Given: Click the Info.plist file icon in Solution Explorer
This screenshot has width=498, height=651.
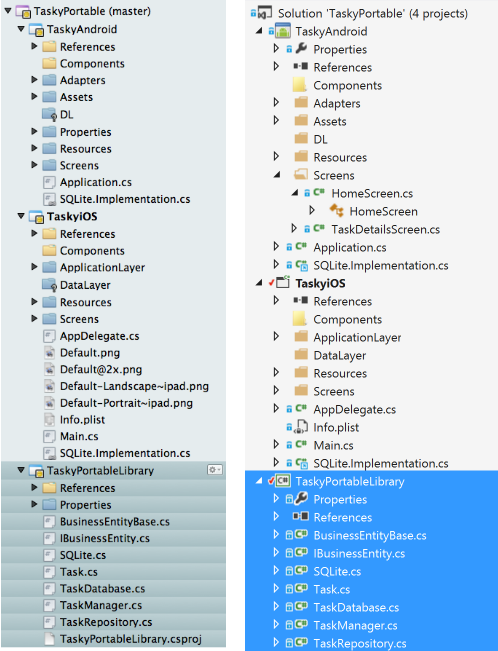Looking at the screenshot, I should [301, 427].
